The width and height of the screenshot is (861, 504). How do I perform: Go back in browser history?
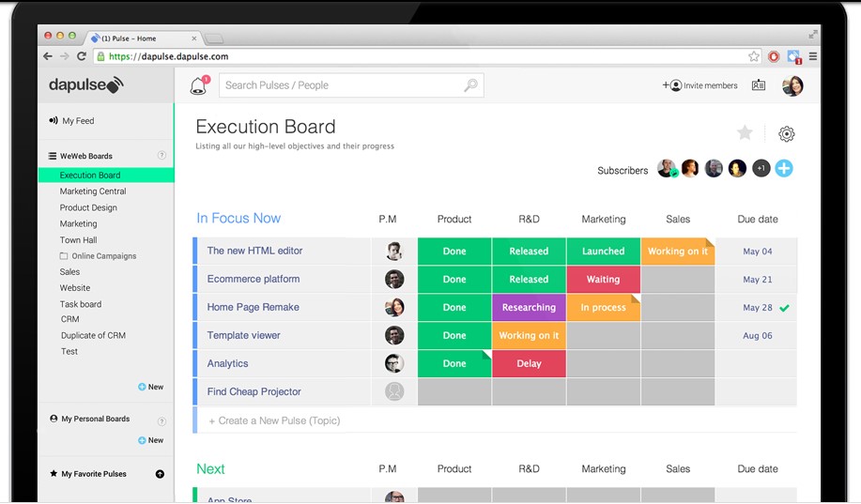click(48, 56)
